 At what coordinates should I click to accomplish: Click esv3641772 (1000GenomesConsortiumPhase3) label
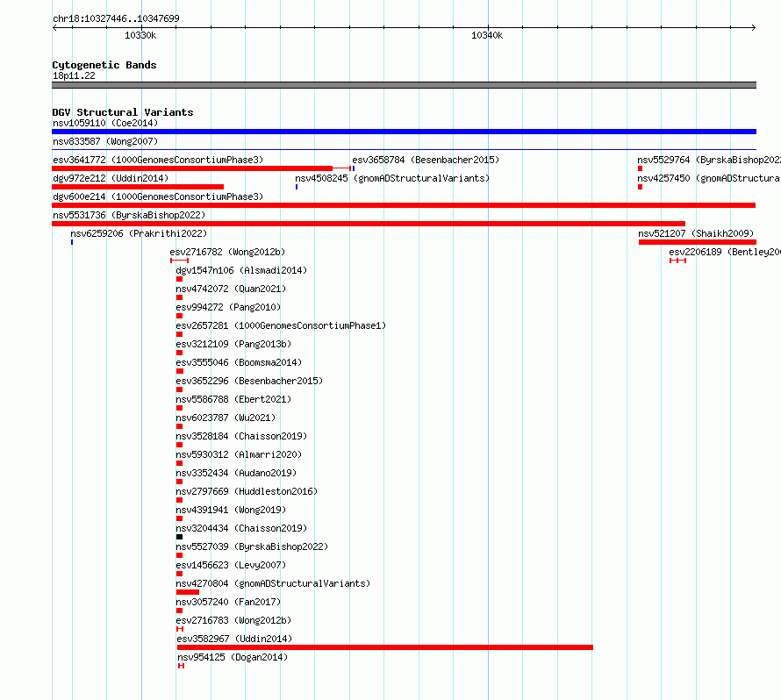158,160
